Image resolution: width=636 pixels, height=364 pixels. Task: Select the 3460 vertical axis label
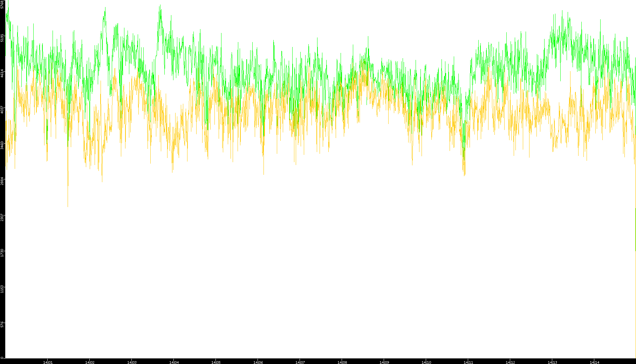(2, 145)
